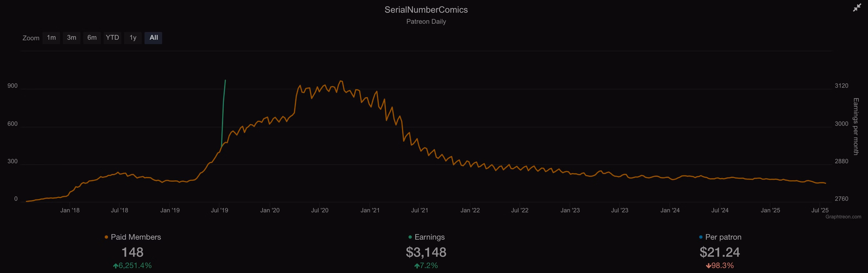The image size is (868, 273).
Task: Click the Patreon Daily subtitle
Action: point(426,22)
